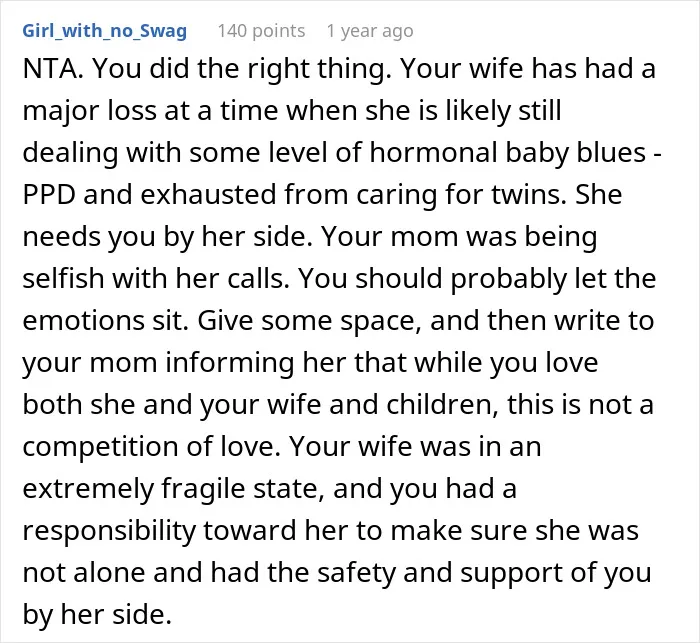Click the final words 'by her side.'

(x=97, y=615)
